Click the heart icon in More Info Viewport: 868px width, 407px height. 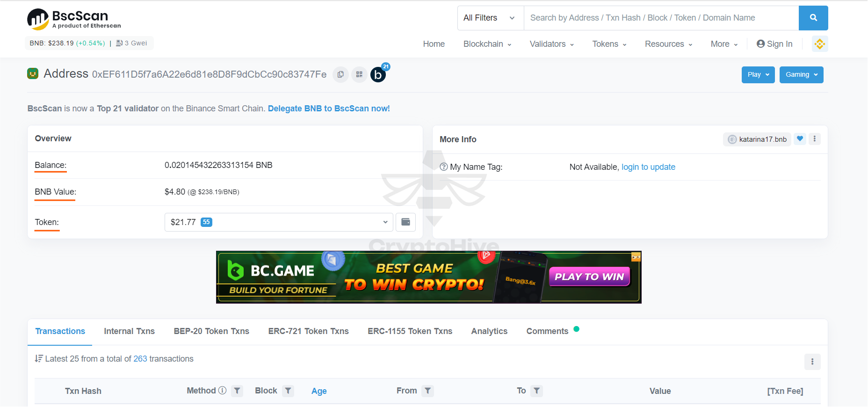(x=800, y=139)
